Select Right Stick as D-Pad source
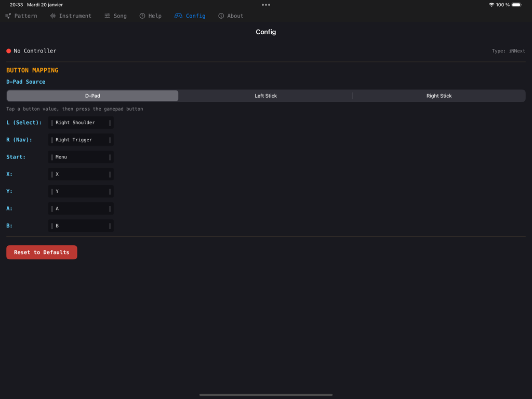This screenshot has height=399, width=532. pos(440,96)
